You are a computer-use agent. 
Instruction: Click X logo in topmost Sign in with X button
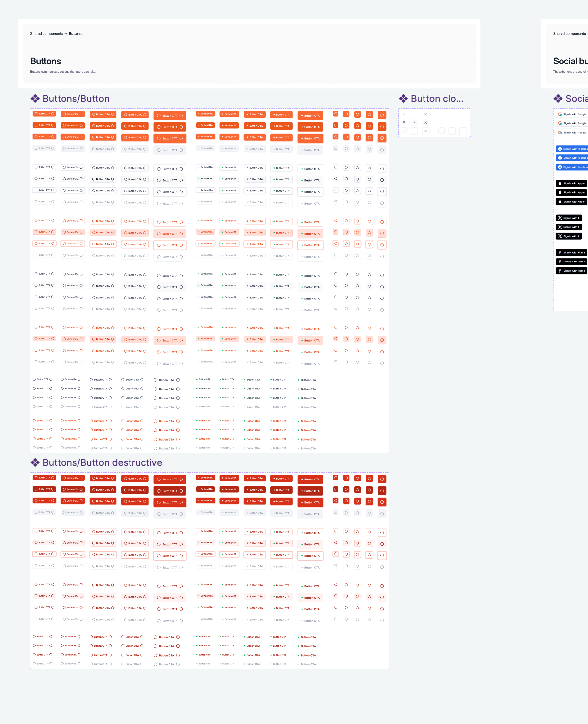click(x=560, y=218)
